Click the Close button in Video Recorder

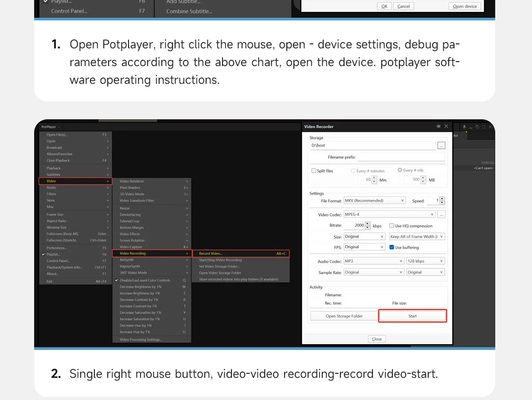point(377,339)
